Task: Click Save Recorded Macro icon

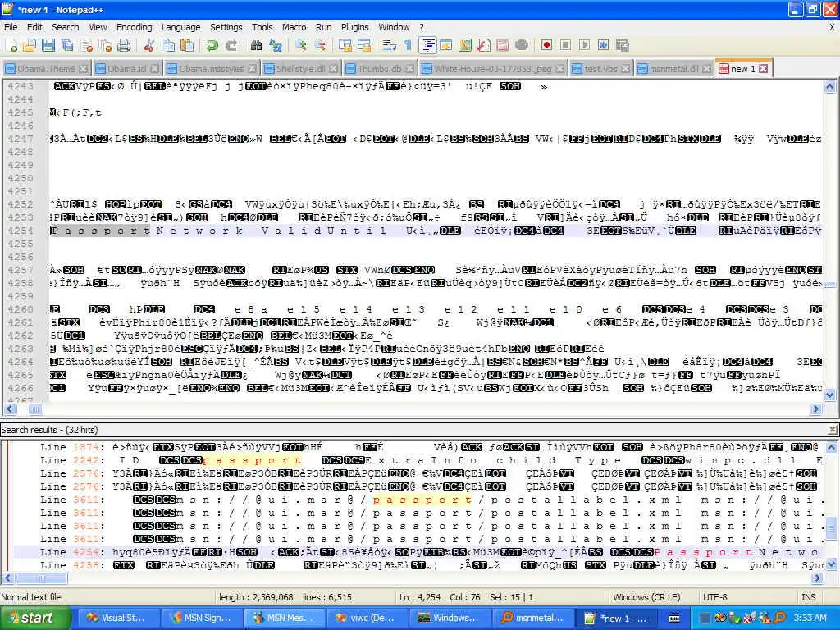Action: point(622,46)
